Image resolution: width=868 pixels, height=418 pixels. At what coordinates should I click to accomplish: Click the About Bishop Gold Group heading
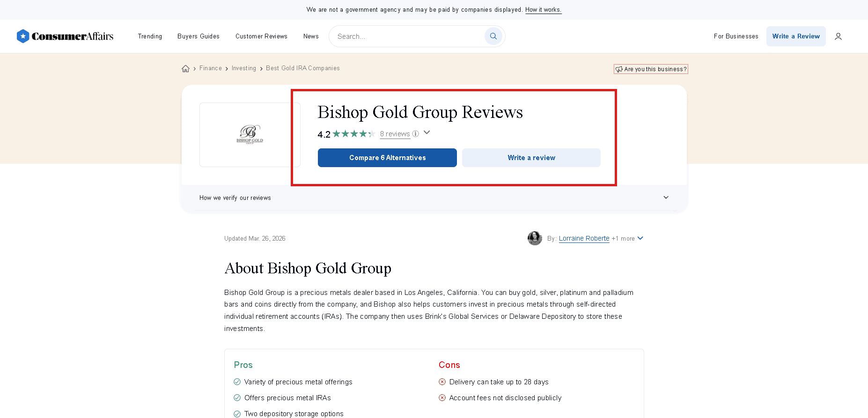click(308, 268)
